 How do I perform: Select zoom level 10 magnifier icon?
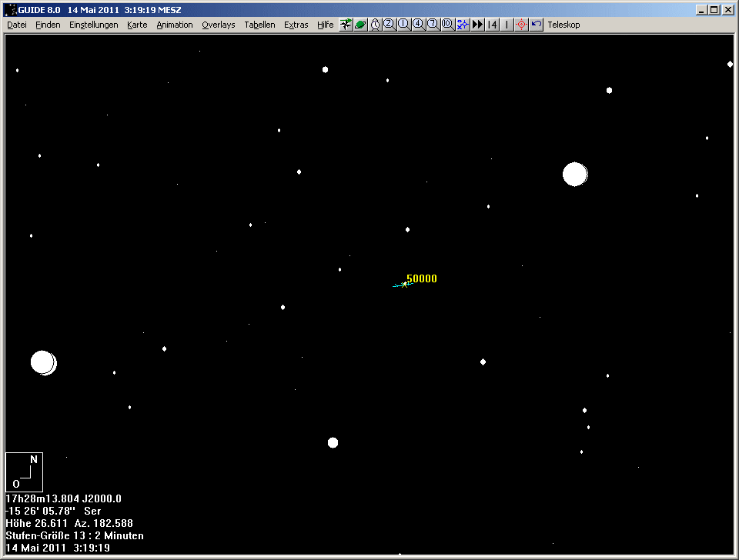447,25
